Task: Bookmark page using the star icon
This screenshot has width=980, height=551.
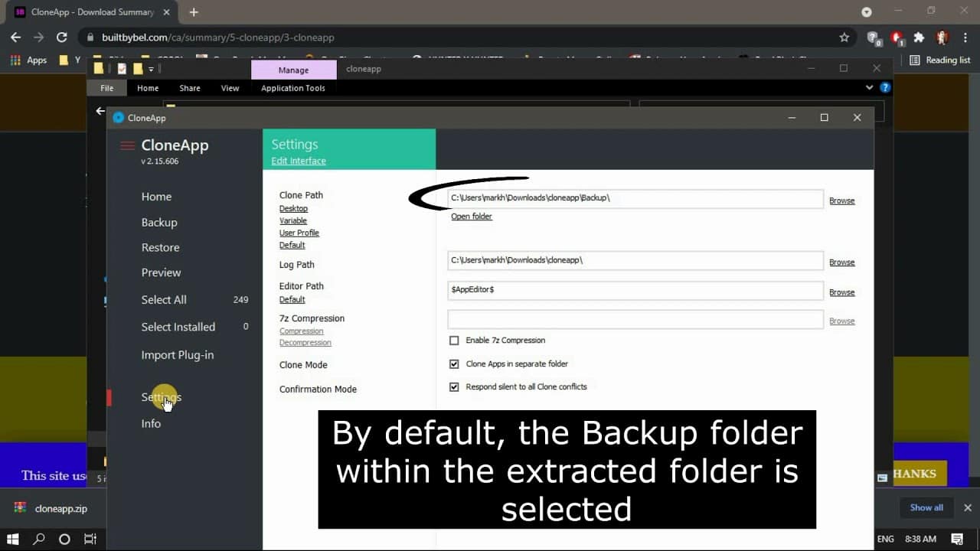Action: pyautogui.click(x=844, y=37)
